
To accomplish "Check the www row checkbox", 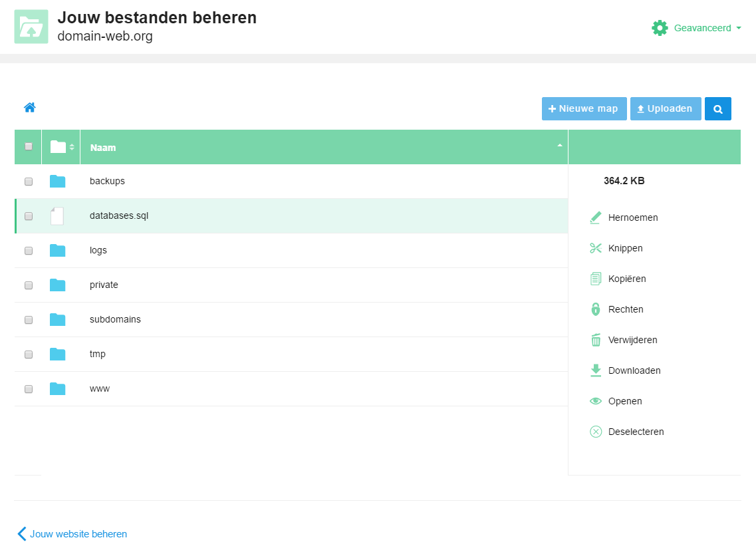I will click(x=29, y=389).
